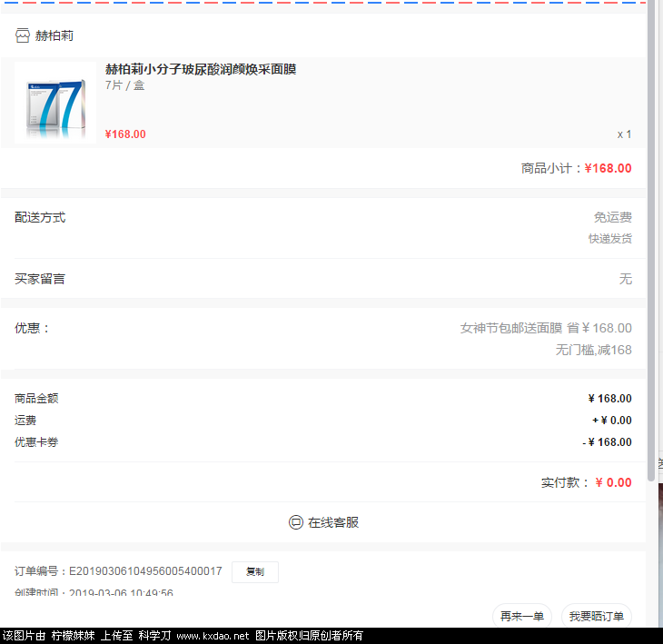This screenshot has height=644, width=663.
Task: Click the 优惠卡券 discount - ¥ 168.00
Action: pos(607,442)
